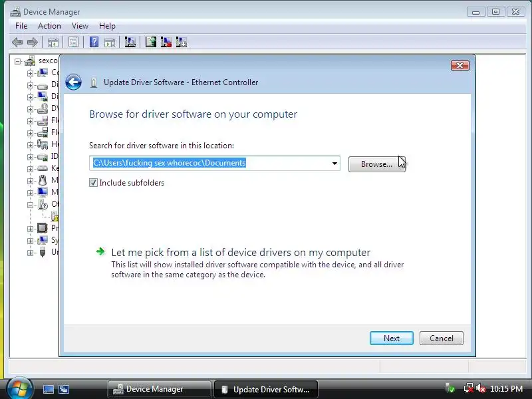The image size is (532, 399).
Task: Select the System devices icon in the tree
Action: (43, 240)
